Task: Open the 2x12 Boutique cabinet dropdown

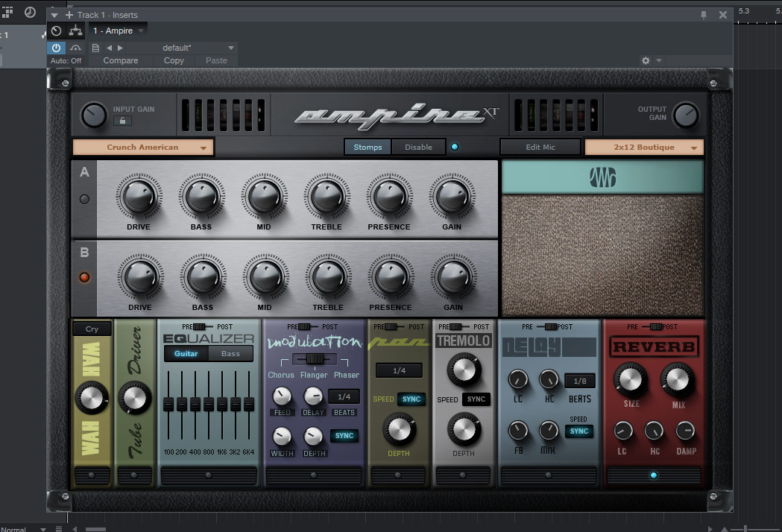Action: pos(644,147)
